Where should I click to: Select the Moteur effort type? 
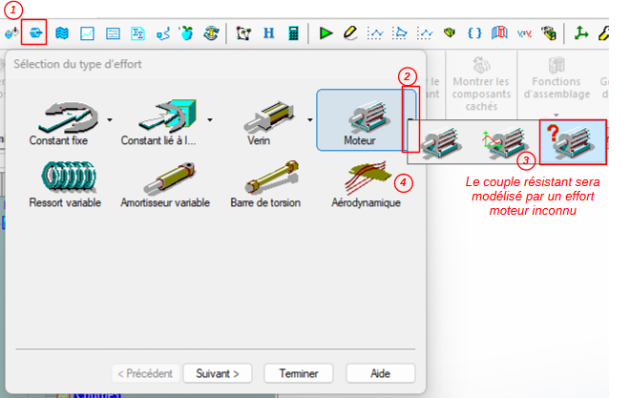365,120
